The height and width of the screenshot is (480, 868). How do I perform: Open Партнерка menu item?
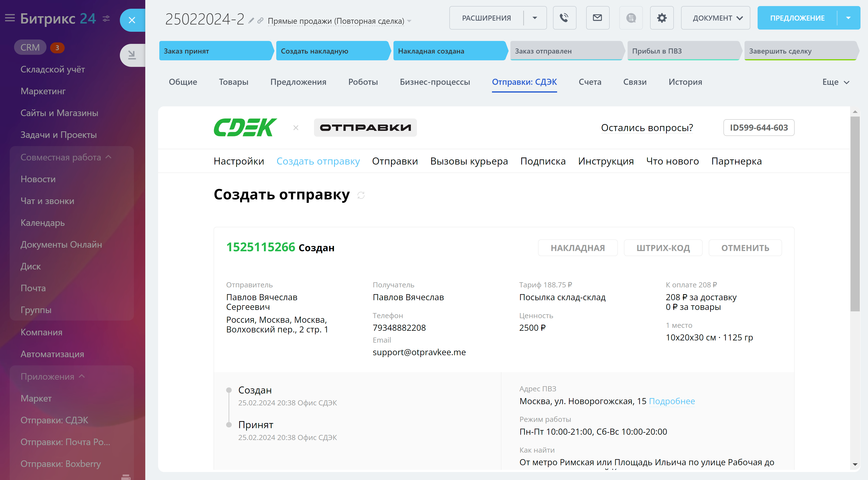click(737, 161)
